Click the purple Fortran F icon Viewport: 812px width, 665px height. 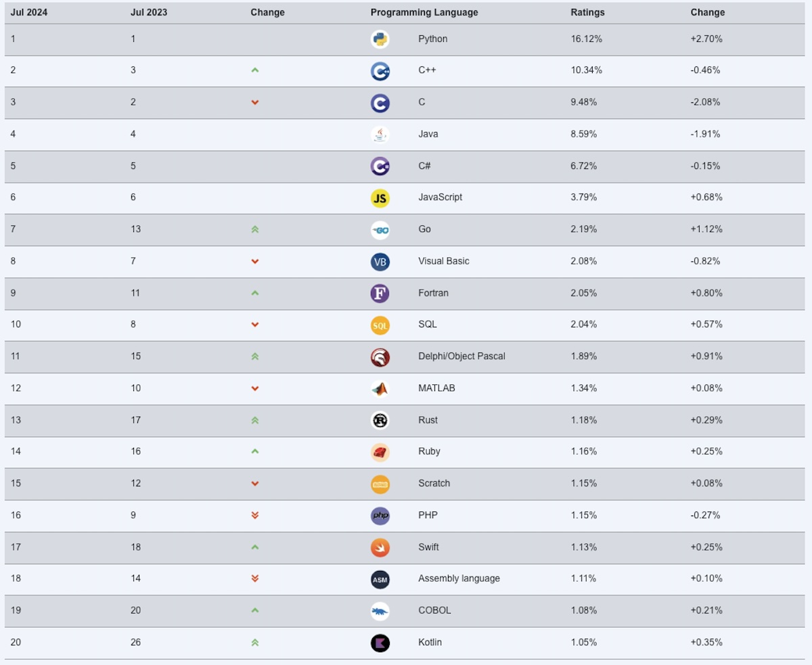point(380,293)
